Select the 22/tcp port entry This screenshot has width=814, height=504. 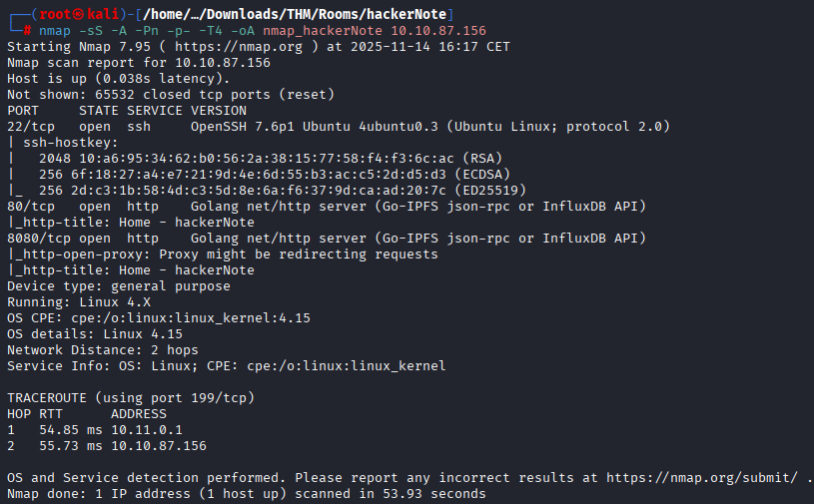click(30, 126)
